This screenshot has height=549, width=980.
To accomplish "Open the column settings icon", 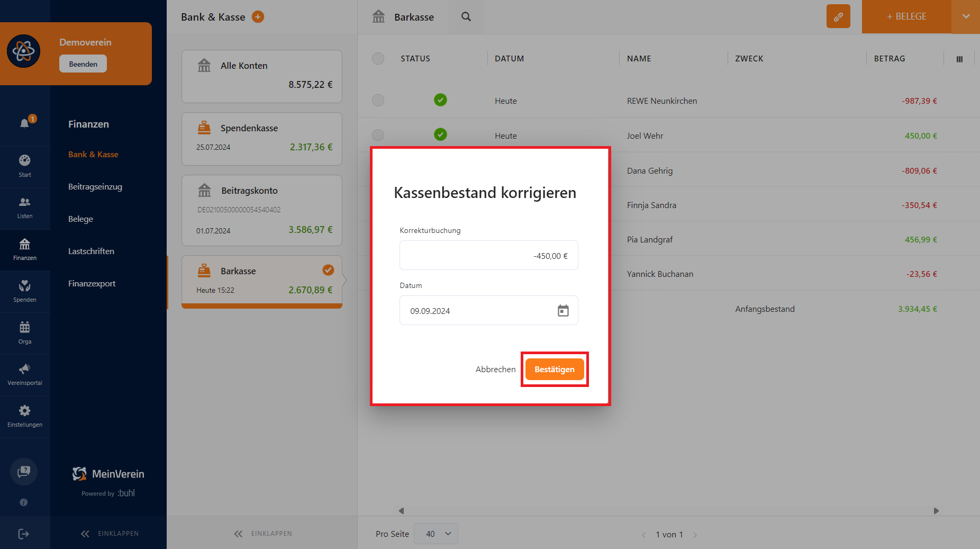I will point(959,59).
